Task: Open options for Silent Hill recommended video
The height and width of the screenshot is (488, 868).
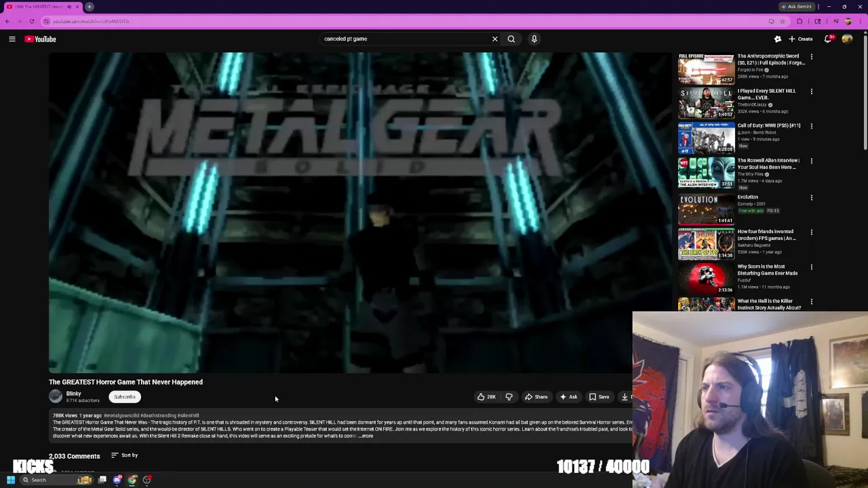Action: (812, 91)
